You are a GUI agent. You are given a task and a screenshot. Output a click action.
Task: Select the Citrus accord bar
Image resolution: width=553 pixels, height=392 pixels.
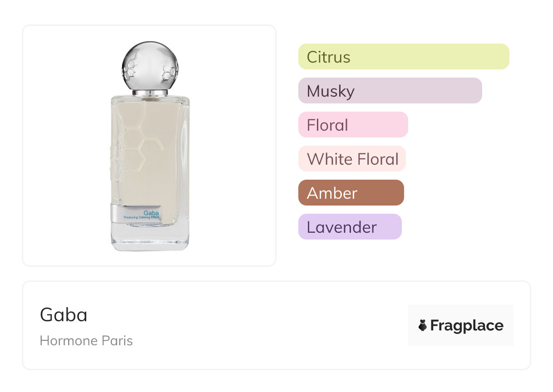tap(404, 57)
